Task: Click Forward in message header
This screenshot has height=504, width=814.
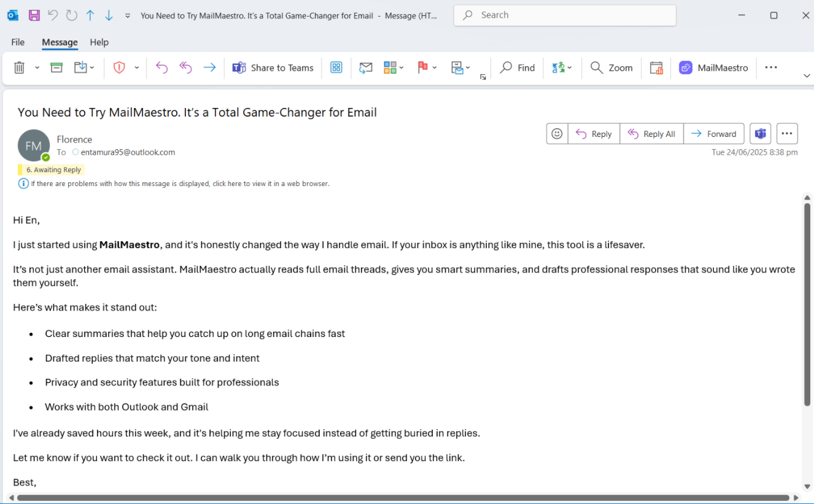Action: point(714,134)
